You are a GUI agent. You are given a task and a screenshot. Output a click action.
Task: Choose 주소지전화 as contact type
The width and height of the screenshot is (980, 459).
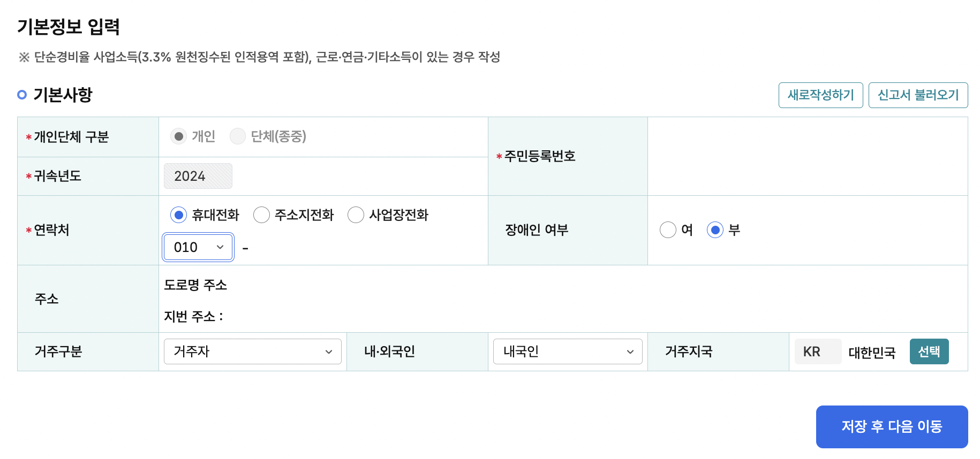coord(262,215)
